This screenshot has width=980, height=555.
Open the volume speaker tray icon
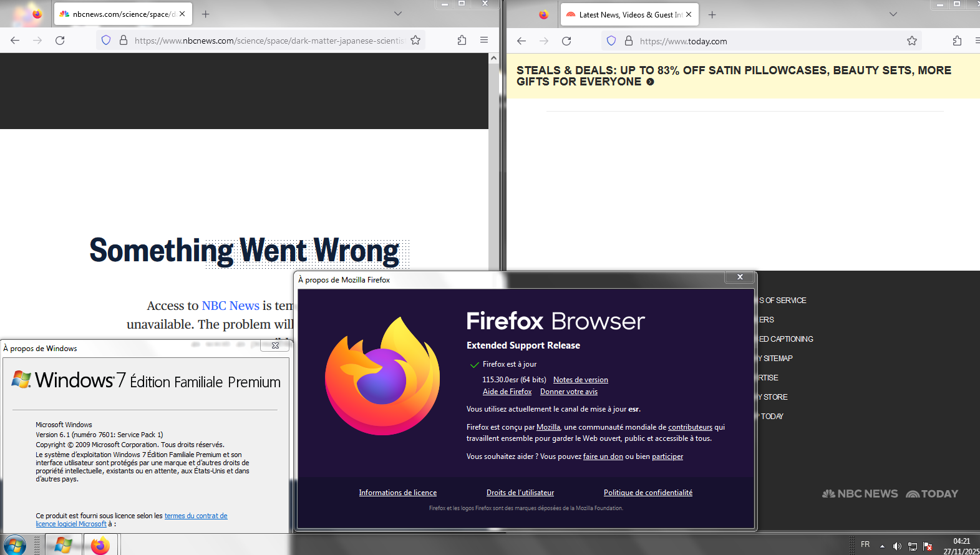click(897, 546)
